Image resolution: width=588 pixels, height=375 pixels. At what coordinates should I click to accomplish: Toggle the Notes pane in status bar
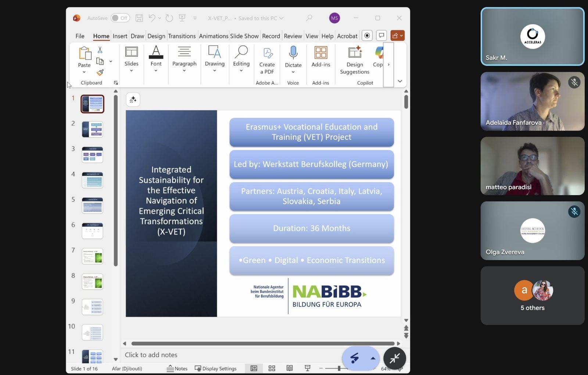(177, 368)
